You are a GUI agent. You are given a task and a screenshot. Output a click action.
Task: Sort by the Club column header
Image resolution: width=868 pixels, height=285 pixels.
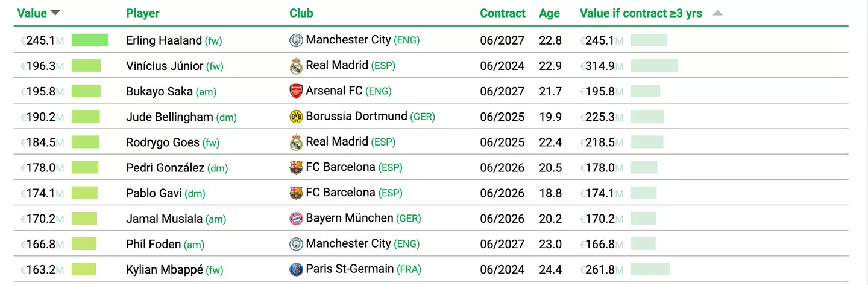click(x=301, y=13)
